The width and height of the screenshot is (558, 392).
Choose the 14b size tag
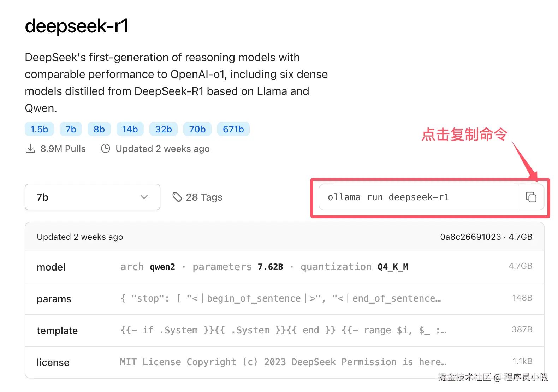click(130, 129)
